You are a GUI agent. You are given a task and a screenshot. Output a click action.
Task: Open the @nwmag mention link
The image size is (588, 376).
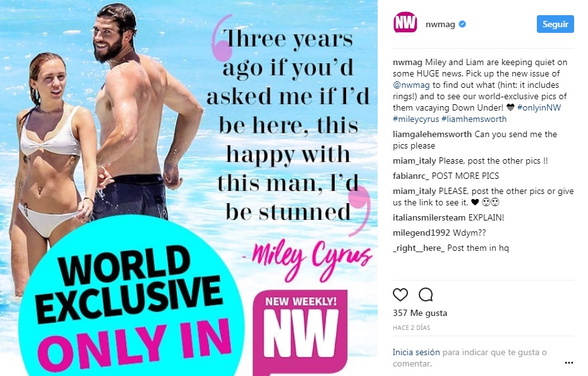(411, 85)
